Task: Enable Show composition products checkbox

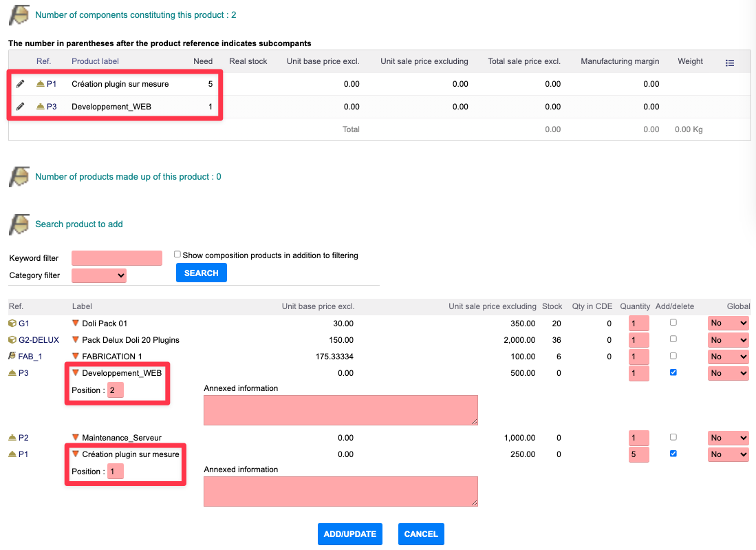Action: (177, 255)
